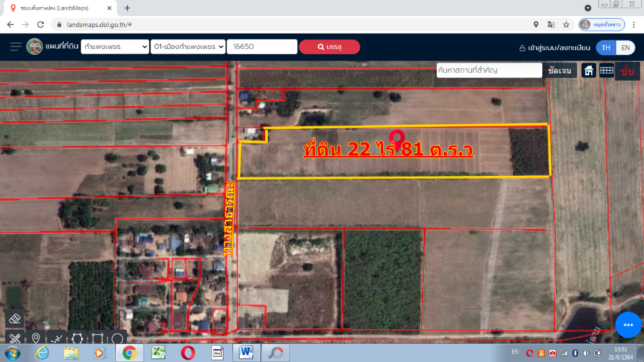Viewport: 644px width, 362px height.
Task: Go forward in the browser
Action: [26, 24]
